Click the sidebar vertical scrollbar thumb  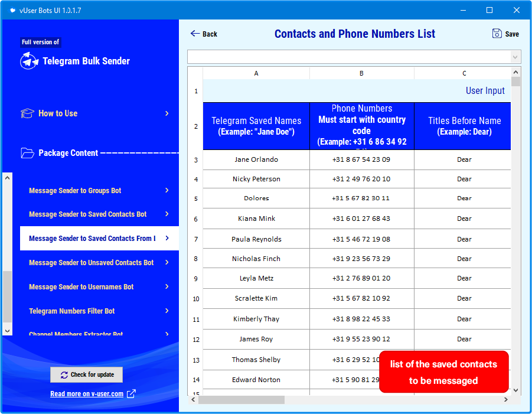point(8,296)
